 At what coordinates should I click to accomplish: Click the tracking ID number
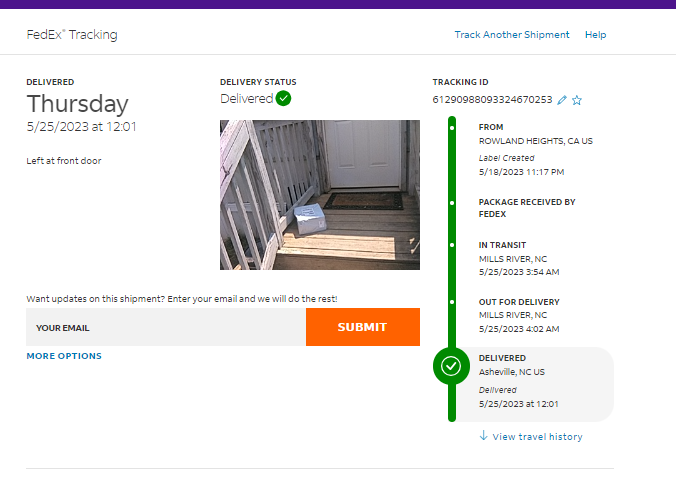(492, 100)
